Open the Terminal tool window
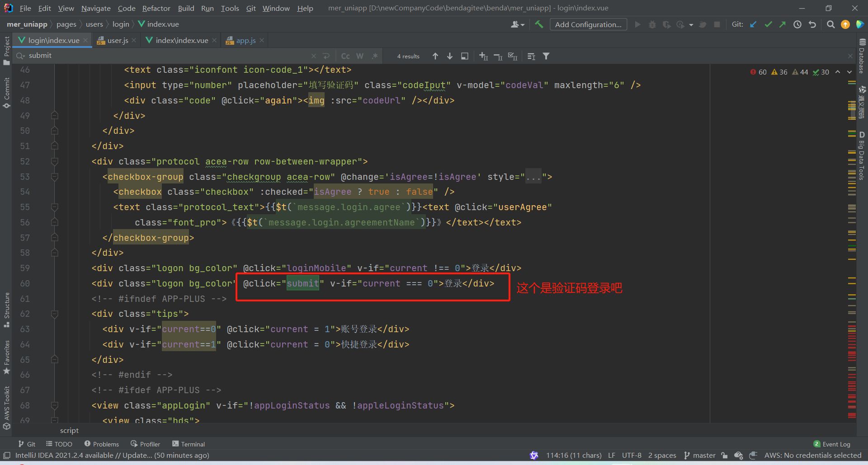 (x=189, y=444)
